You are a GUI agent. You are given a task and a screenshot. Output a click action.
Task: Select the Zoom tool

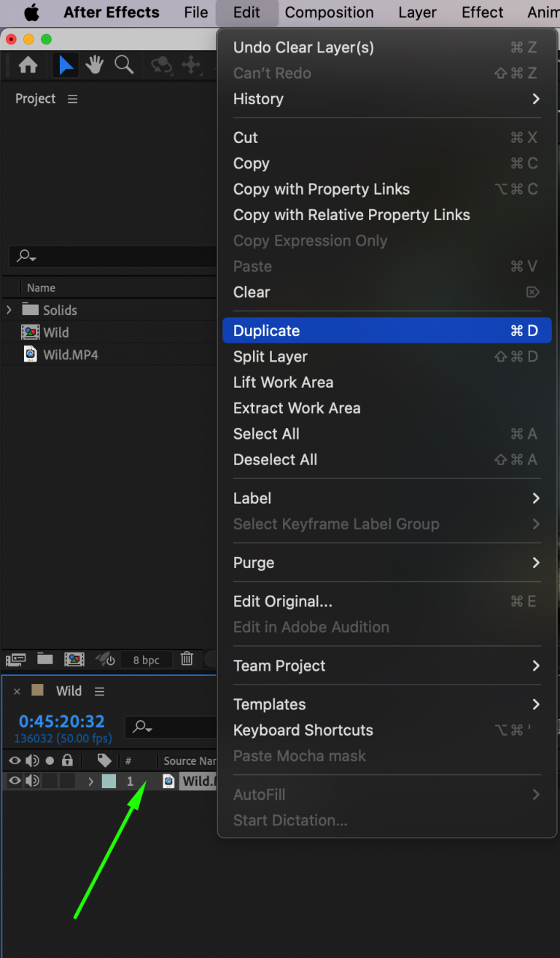coord(124,65)
